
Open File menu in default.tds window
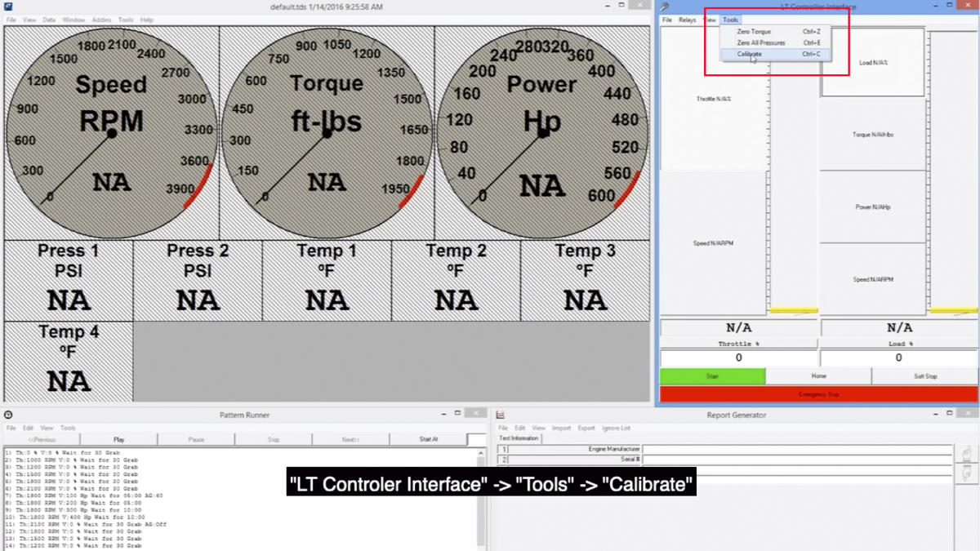pyautogui.click(x=11, y=20)
